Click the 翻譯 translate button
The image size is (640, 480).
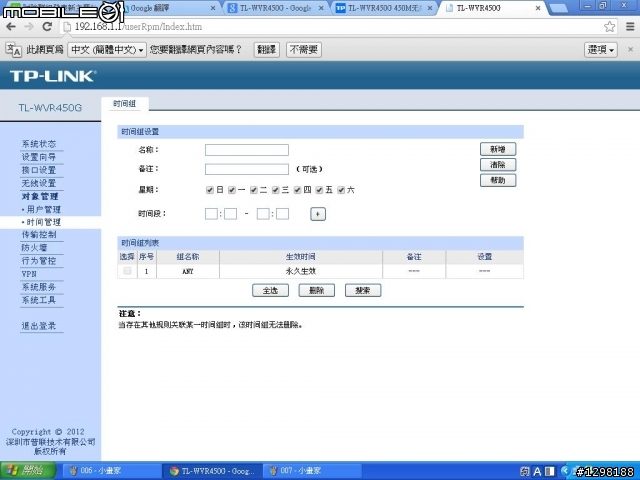267,50
